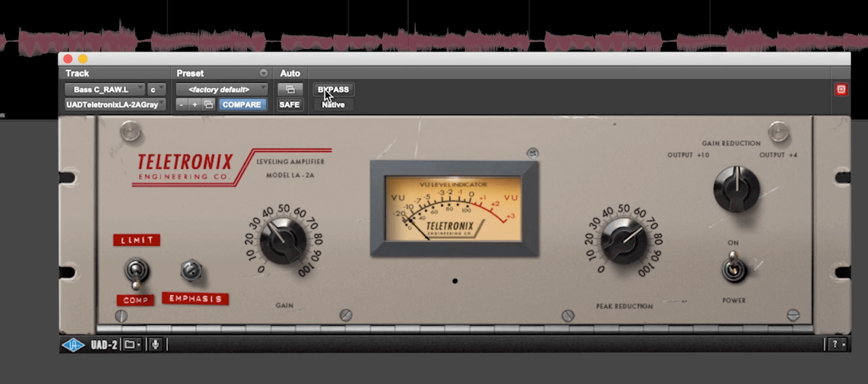Click the Universal Audio logo icon

[x=73, y=344]
